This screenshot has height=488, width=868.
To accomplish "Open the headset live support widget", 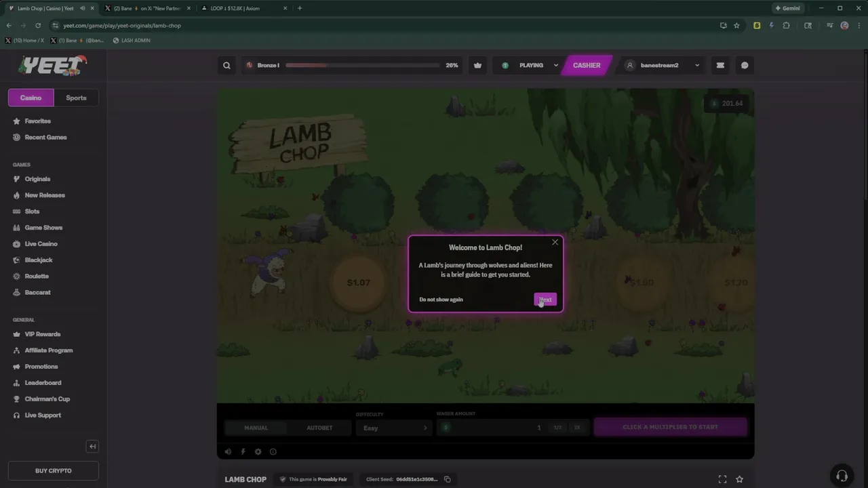I will coord(842,475).
